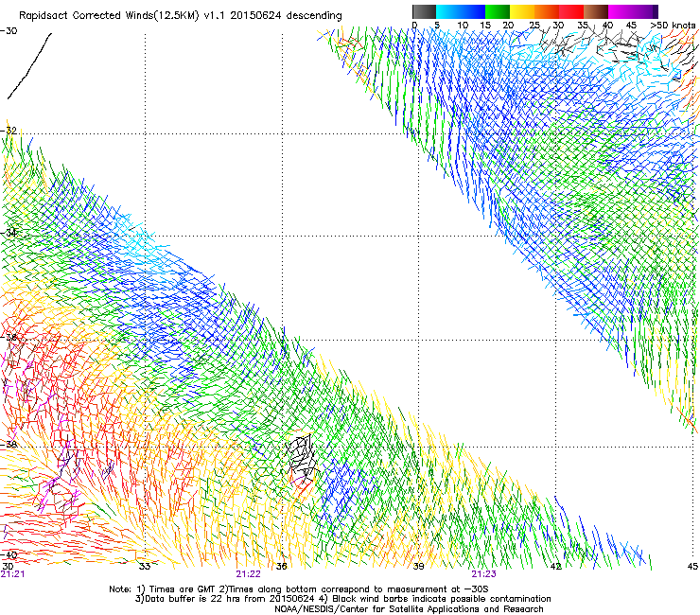Click the black diagonal line in the upper-left corner
The image size is (700, 615).
[x=29, y=65]
